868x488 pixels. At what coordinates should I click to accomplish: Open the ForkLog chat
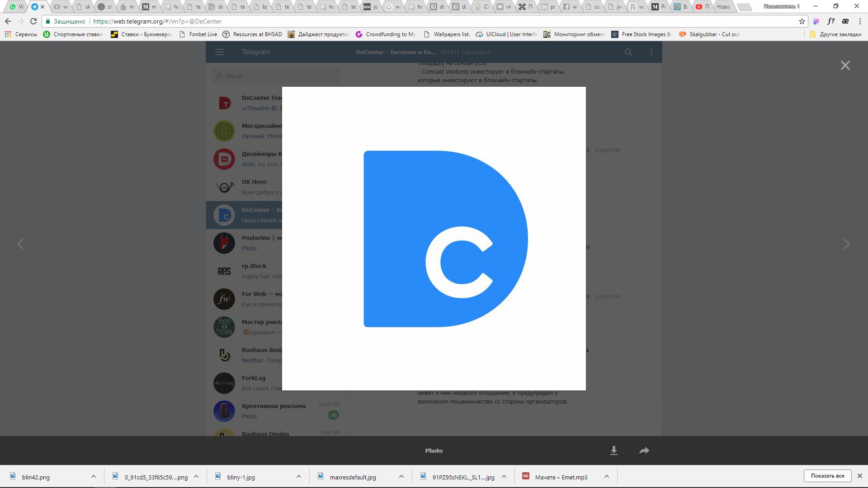coord(244,383)
